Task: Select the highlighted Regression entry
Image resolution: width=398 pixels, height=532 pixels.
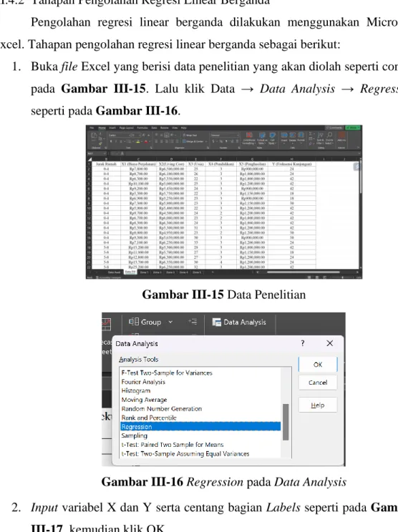Action: (x=200, y=426)
